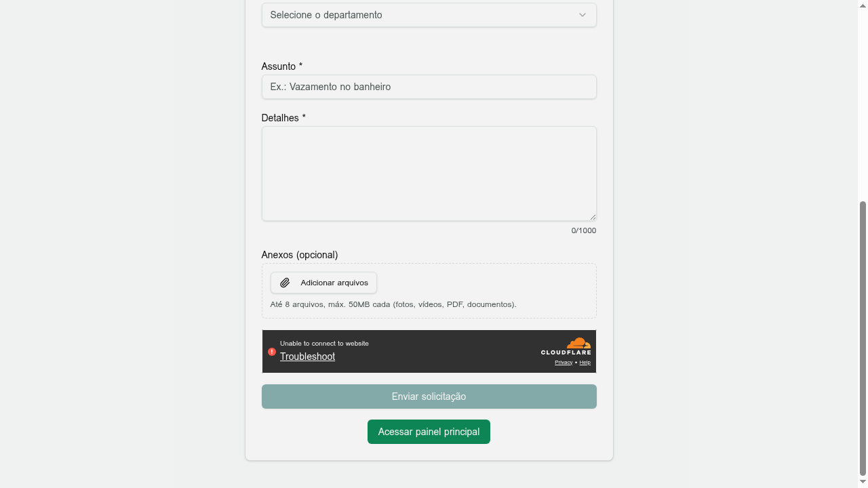Open the Cloudflare Help link
This screenshot has width=868, height=488.
click(x=585, y=363)
